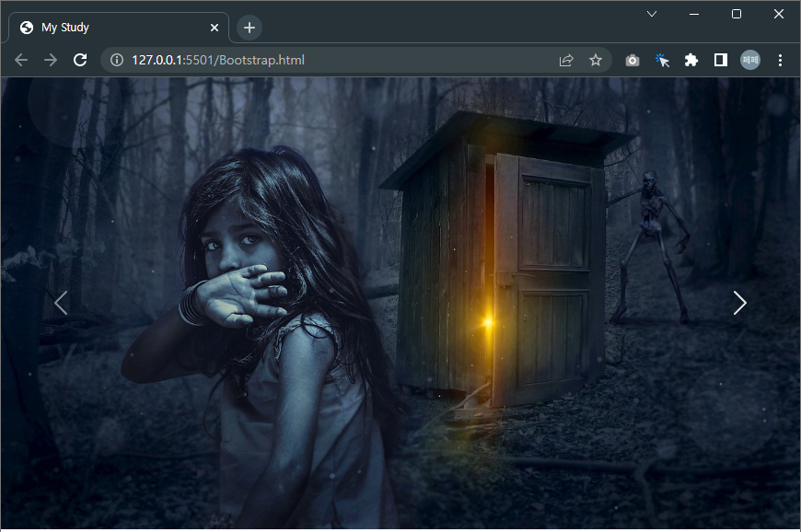The width and height of the screenshot is (801, 532).
Task: Show previous carousel slide
Action: [61, 303]
